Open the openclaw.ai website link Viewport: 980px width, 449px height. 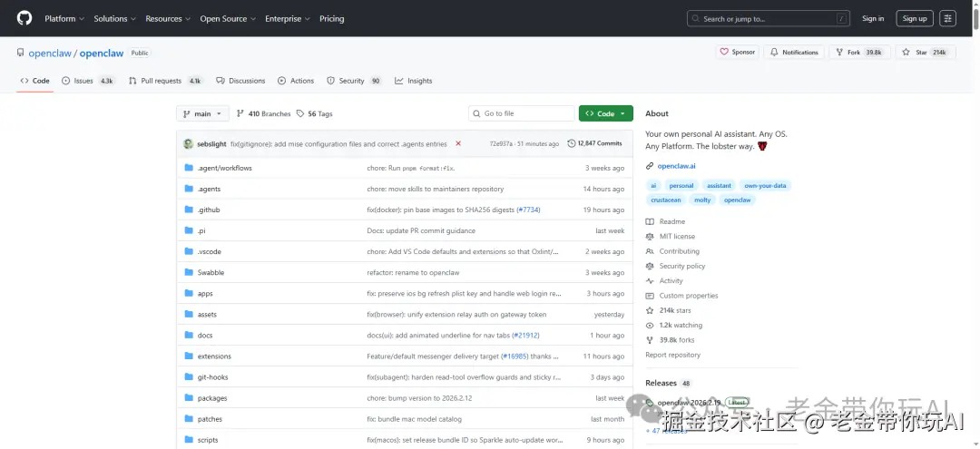pyautogui.click(x=676, y=166)
